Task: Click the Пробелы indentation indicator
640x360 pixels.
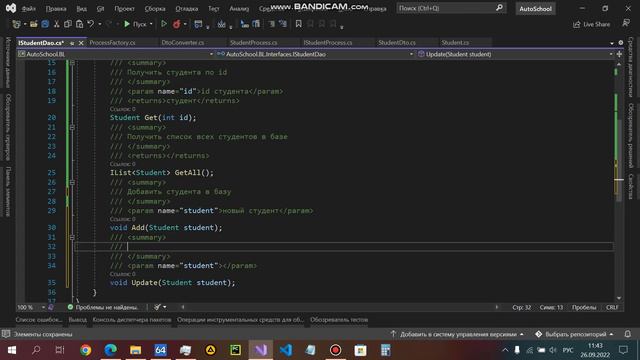Action: (x=584, y=307)
